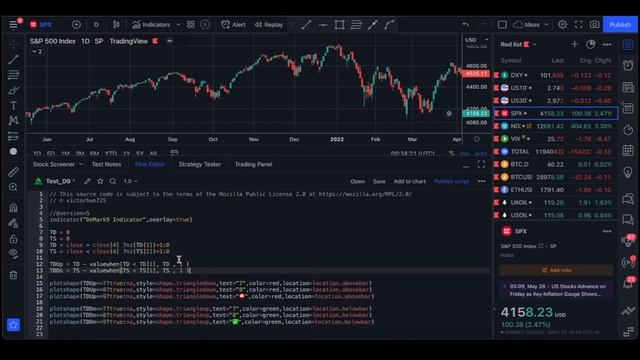This screenshot has height=360, width=640.
Task: Toggle magnet mode in left toolbar
Action: point(13,208)
